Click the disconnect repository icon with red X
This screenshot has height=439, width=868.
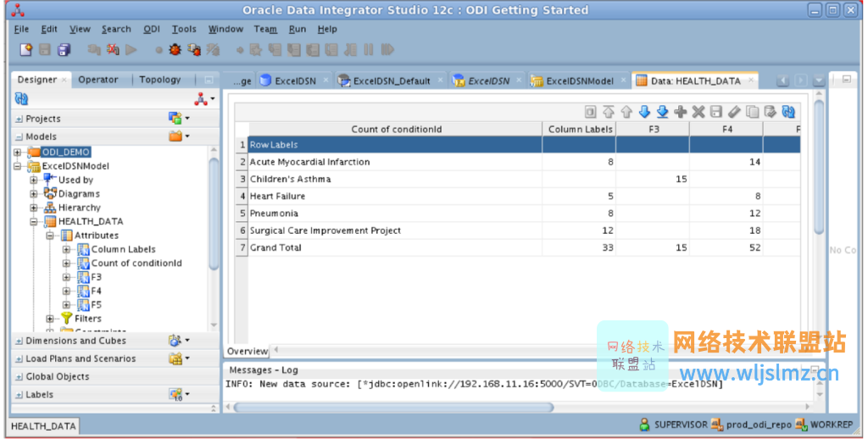[113, 49]
